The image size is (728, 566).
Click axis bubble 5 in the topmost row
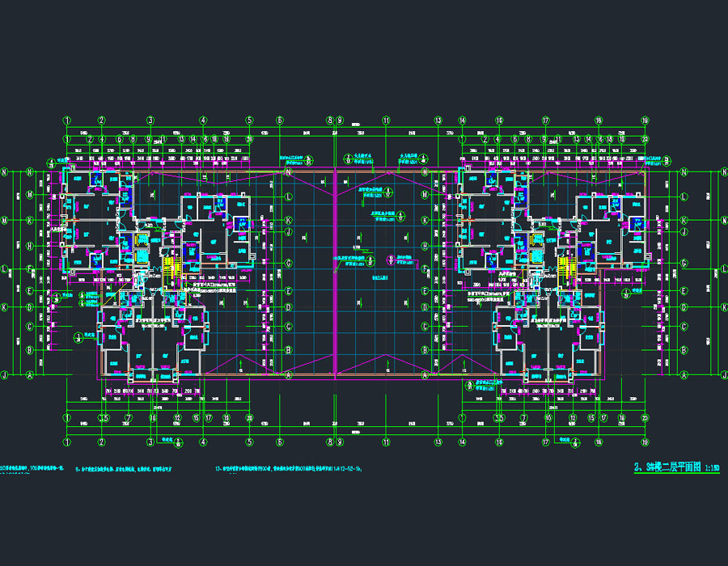[x=250, y=120]
